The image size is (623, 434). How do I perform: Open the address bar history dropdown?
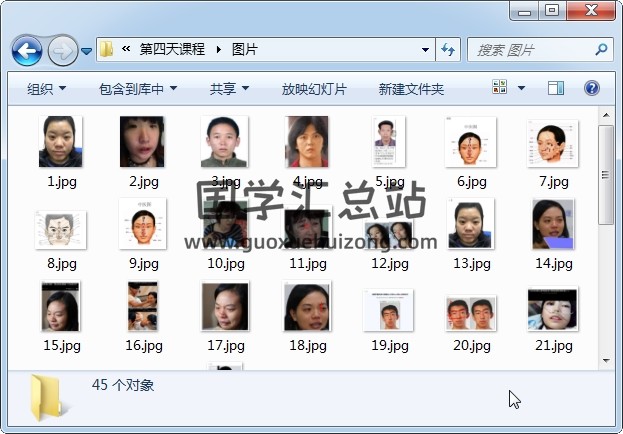tap(425, 50)
